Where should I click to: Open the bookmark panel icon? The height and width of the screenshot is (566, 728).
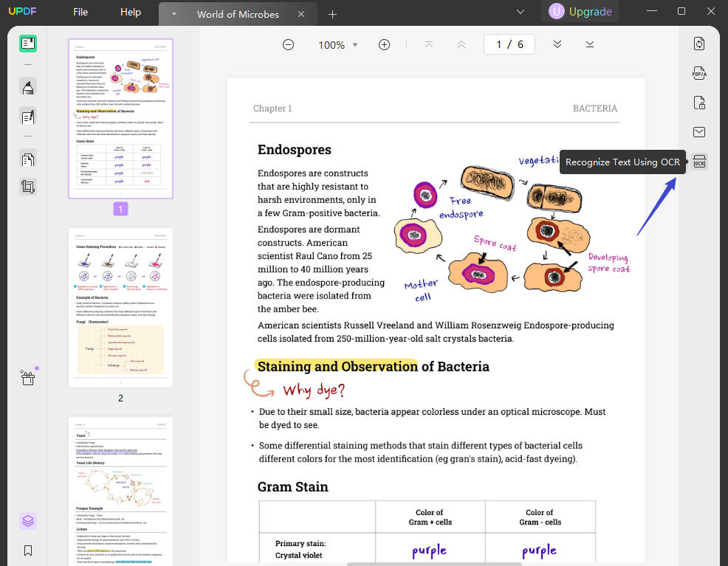[28, 550]
